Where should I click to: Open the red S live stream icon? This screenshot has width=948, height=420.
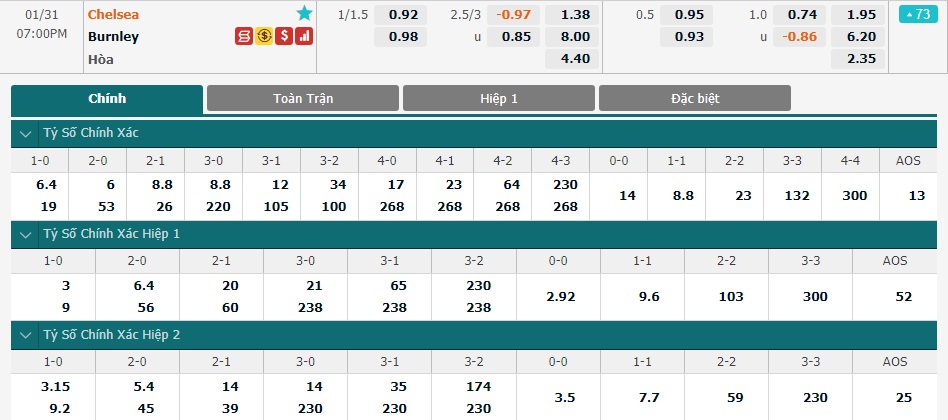244,36
